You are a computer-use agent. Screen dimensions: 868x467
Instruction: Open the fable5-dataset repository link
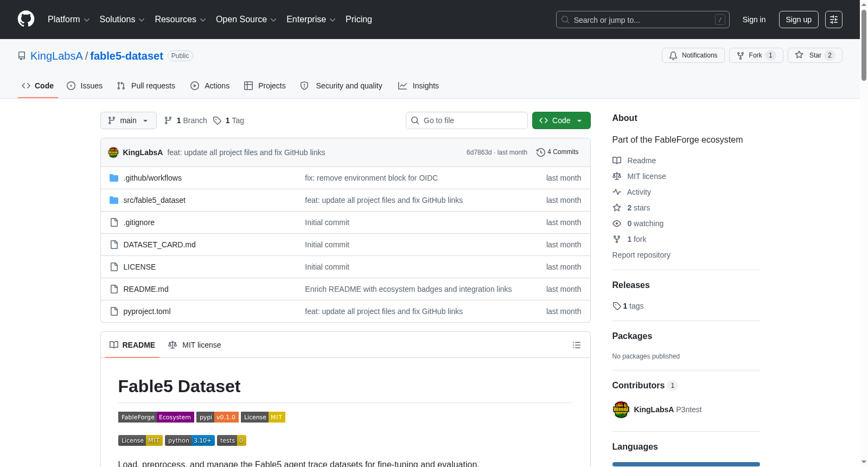126,56
